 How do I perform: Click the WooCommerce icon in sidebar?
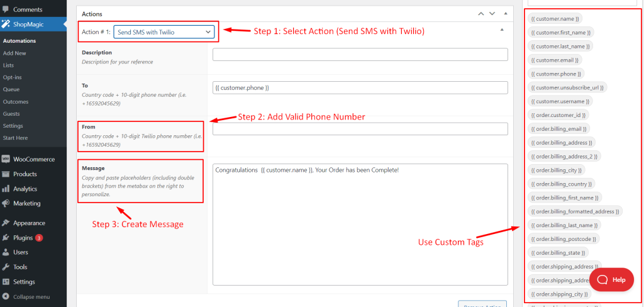coord(6,159)
